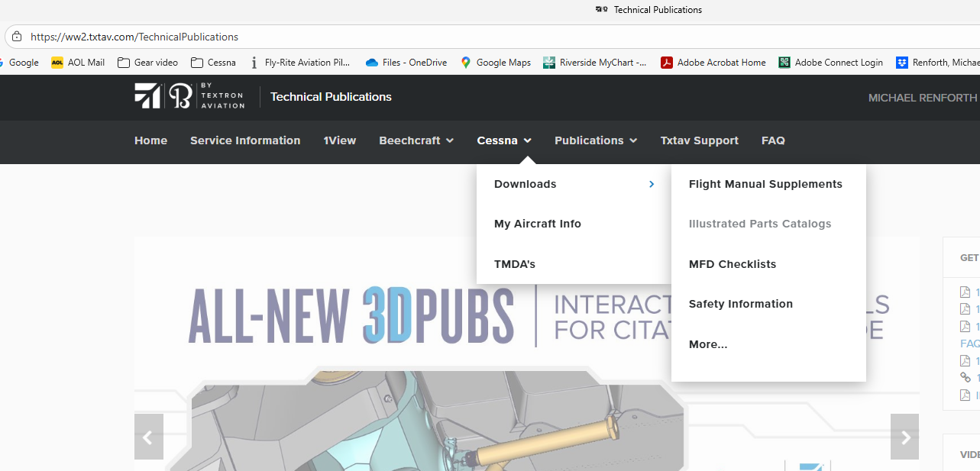Open the Gear video bookmark folder
This screenshot has width=980, height=471.
[x=147, y=63]
